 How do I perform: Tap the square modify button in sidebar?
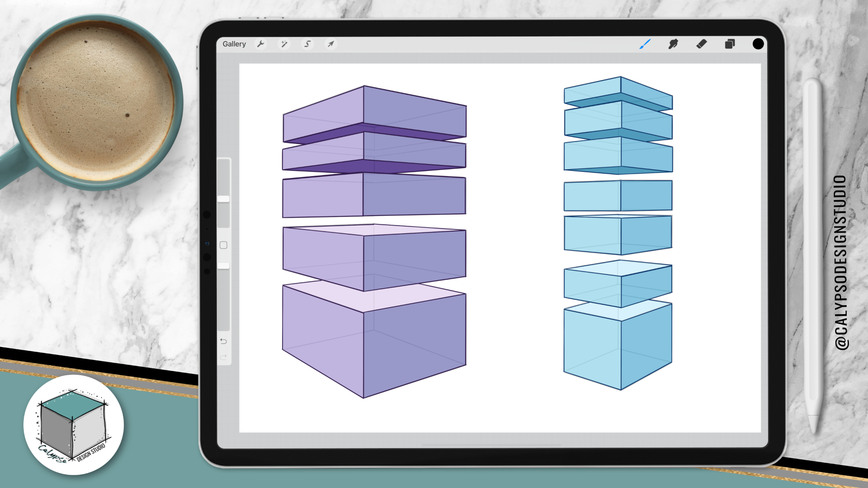224,245
